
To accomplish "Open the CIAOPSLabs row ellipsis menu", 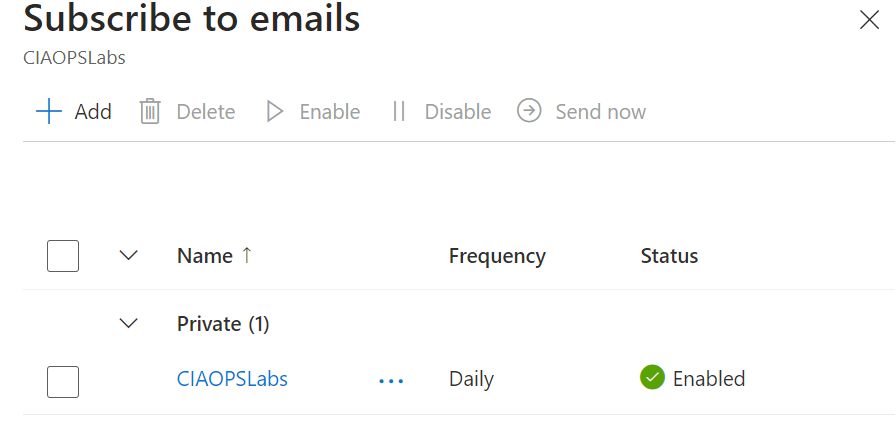I will pyautogui.click(x=391, y=380).
